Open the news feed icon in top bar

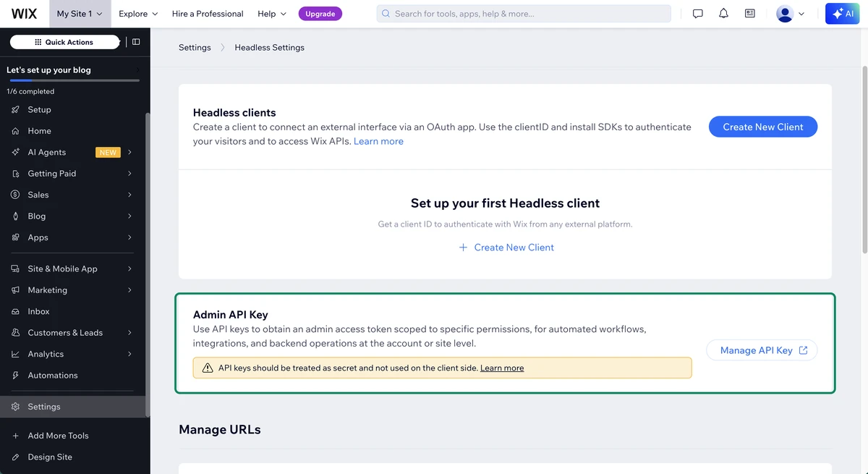pyautogui.click(x=749, y=14)
